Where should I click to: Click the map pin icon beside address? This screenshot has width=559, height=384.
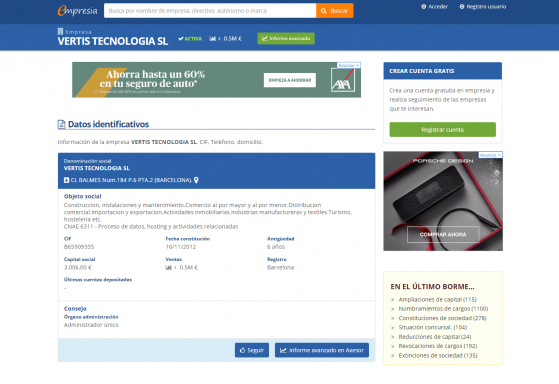pyautogui.click(x=196, y=180)
